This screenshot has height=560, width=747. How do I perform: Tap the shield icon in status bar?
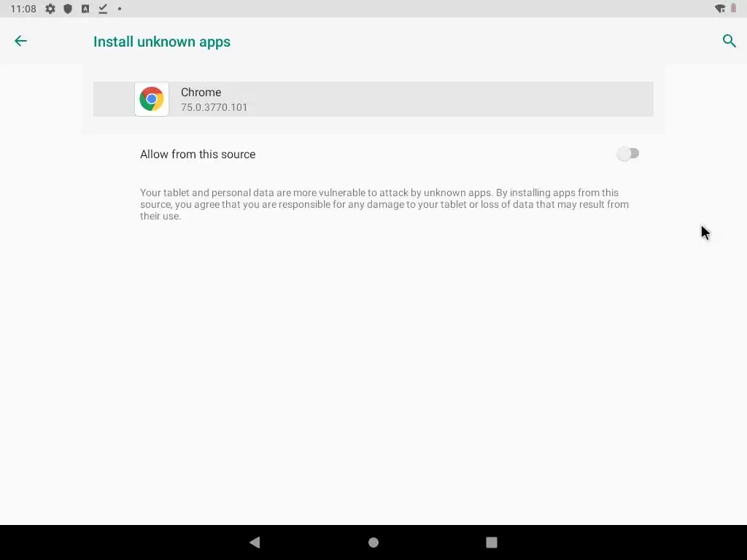click(x=68, y=9)
